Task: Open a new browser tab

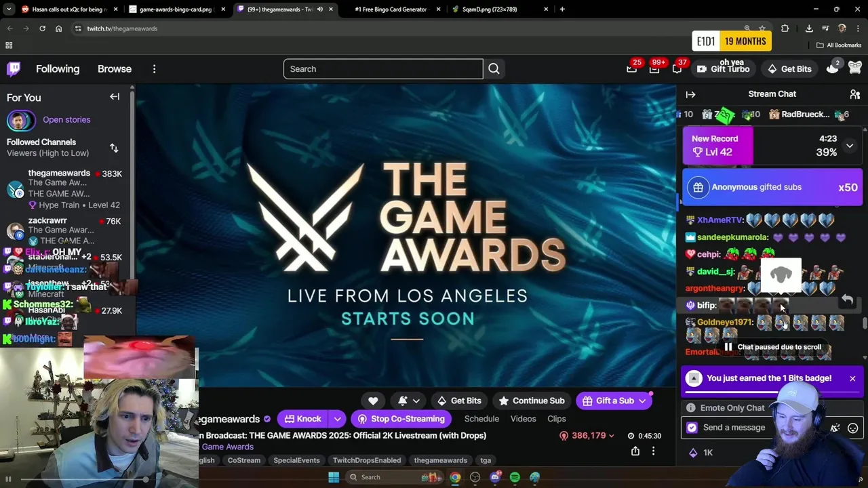Action: pos(562,9)
